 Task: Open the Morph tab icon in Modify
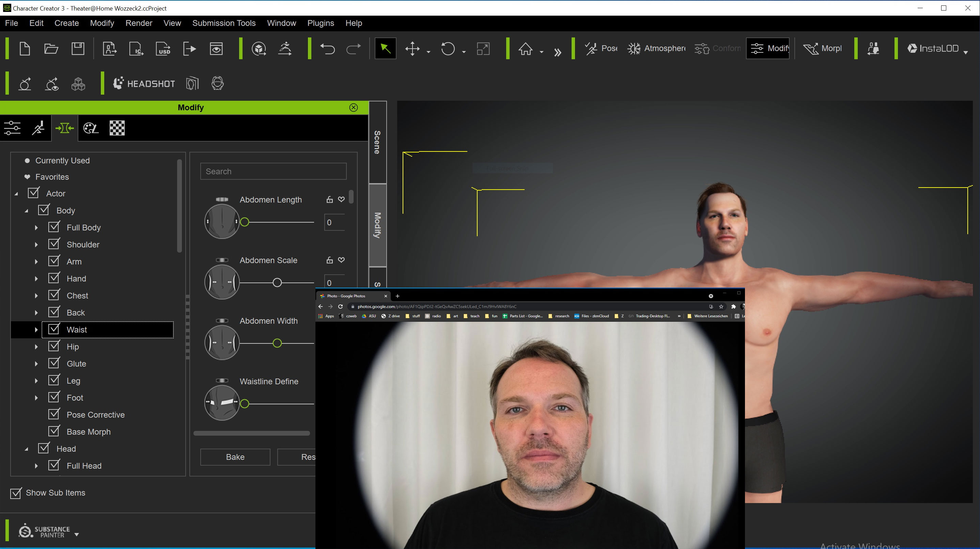pyautogui.click(x=64, y=128)
